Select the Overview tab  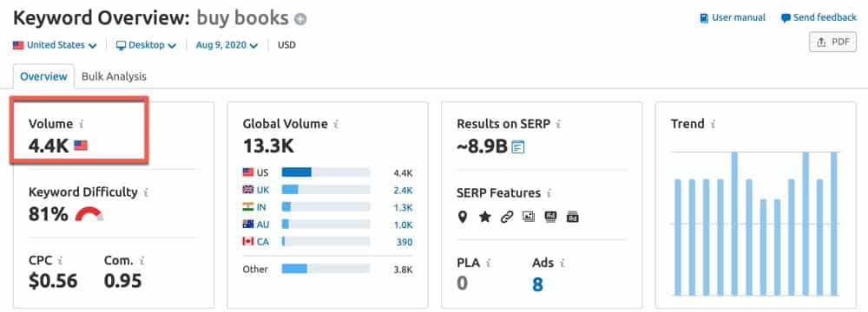43,76
